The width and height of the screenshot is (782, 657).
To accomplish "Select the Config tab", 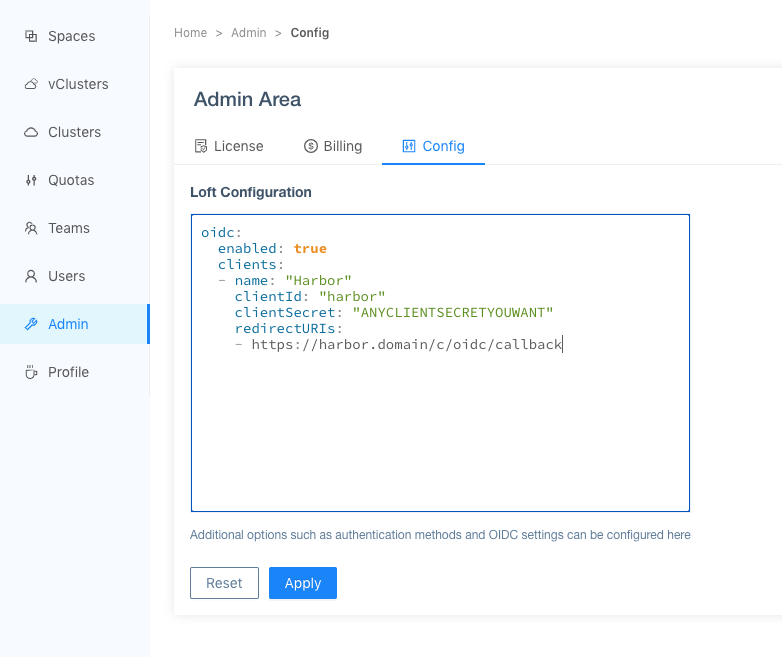I will pos(433,146).
